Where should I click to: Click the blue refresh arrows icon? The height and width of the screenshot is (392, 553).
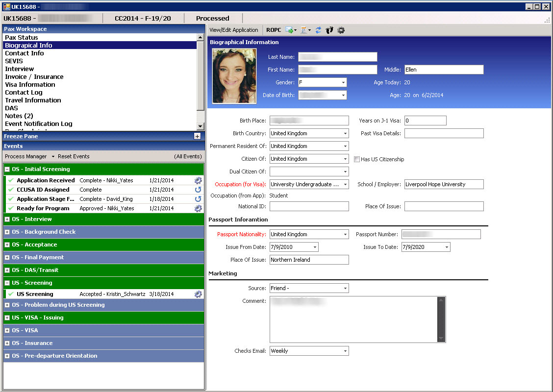pos(318,30)
